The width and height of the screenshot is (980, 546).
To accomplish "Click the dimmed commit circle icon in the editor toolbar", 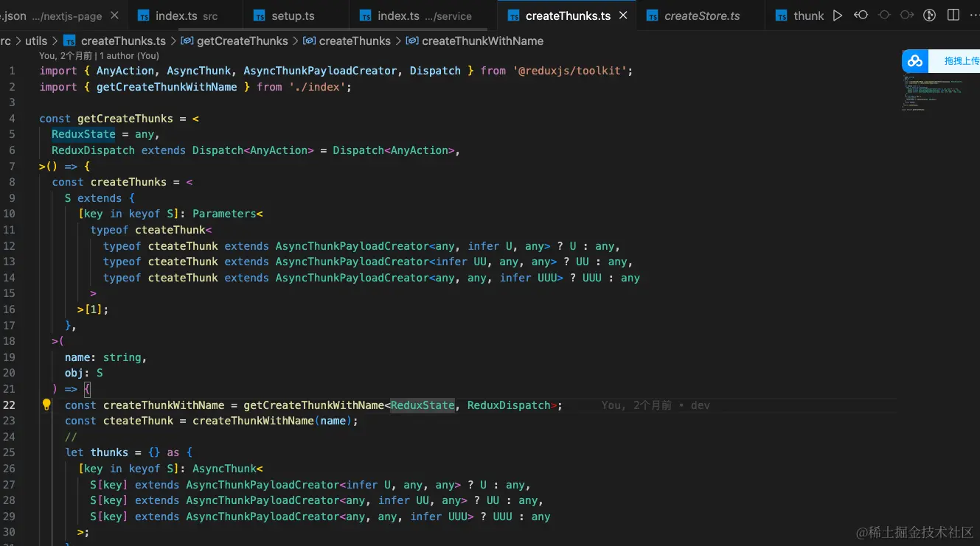I will 884,15.
